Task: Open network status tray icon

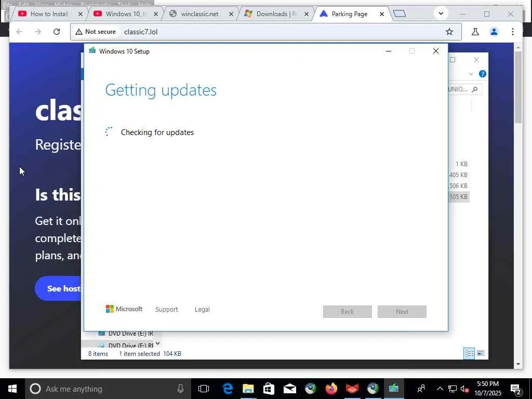Action: pos(452,389)
